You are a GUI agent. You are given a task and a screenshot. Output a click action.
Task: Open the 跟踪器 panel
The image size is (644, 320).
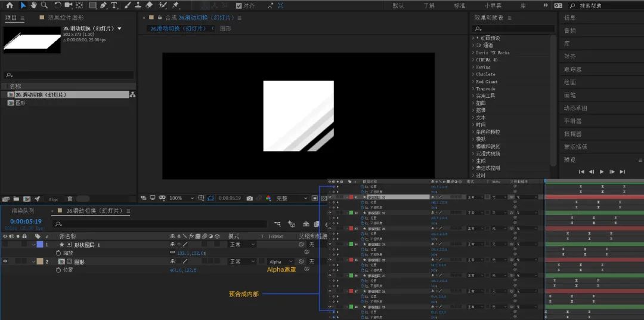point(572,69)
